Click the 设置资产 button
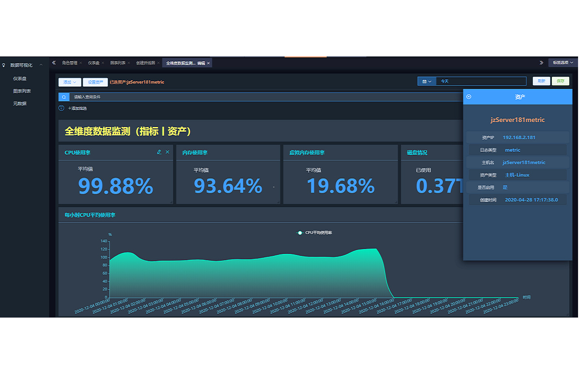Viewport: 580px width, 392px height. 95,82
